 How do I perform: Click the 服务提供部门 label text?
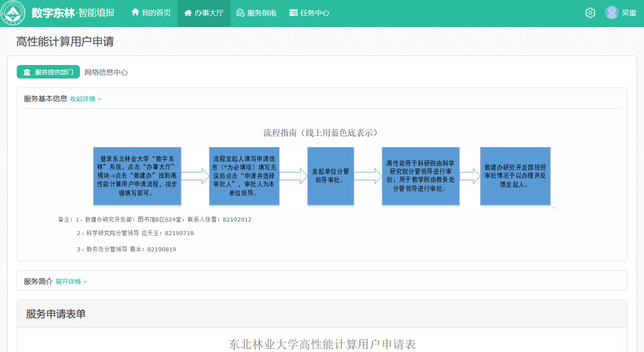(x=54, y=72)
